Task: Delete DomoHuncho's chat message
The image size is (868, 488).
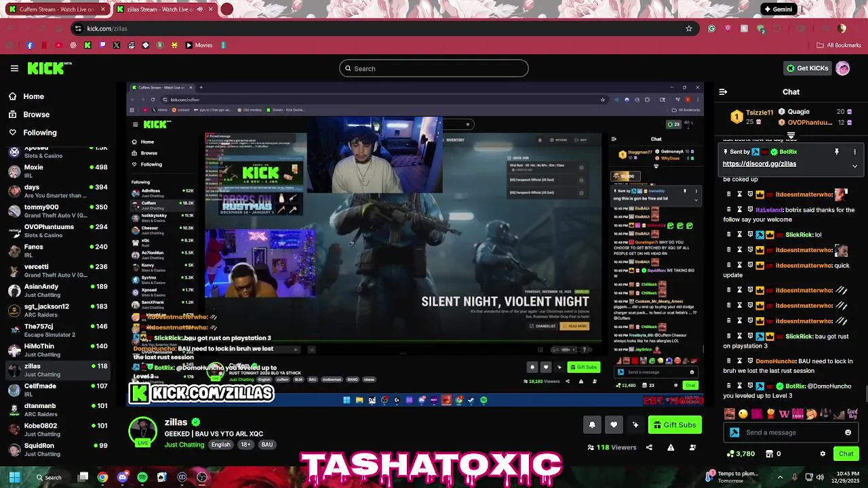Action: click(x=729, y=361)
